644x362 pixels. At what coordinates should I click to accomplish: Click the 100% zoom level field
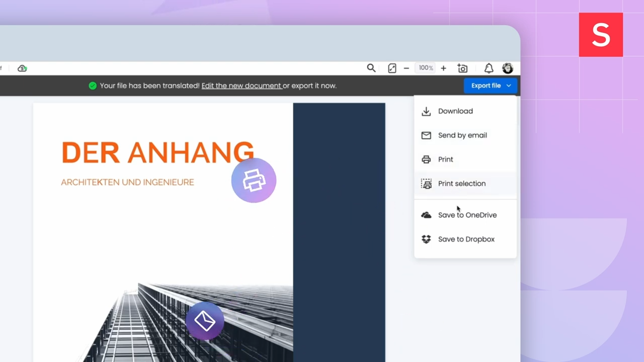[x=426, y=68]
